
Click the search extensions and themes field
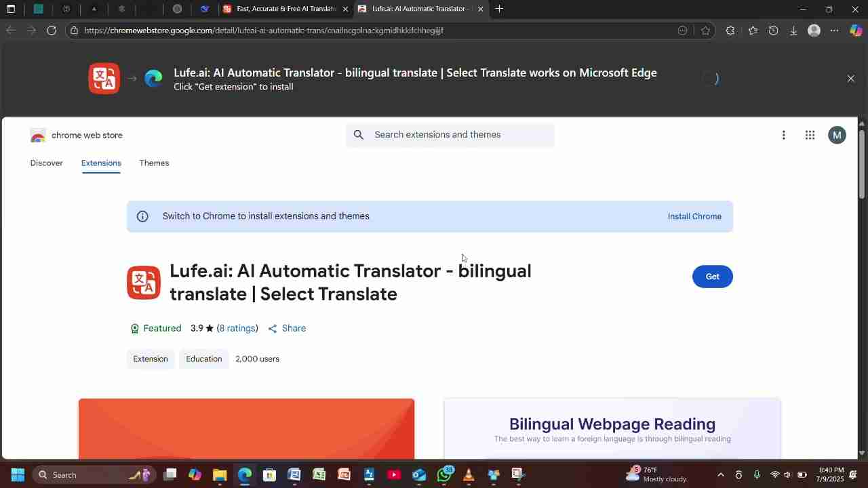450,134
